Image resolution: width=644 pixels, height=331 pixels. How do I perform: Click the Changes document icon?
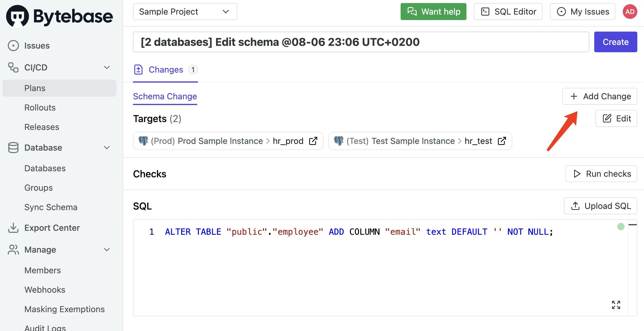click(x=138, y=70)
